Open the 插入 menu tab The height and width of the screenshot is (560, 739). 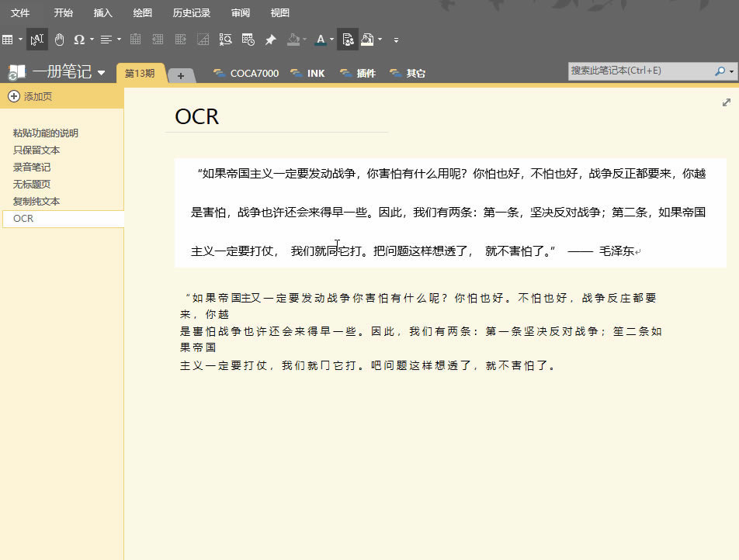pyautogui.click(x=102, y=13)
